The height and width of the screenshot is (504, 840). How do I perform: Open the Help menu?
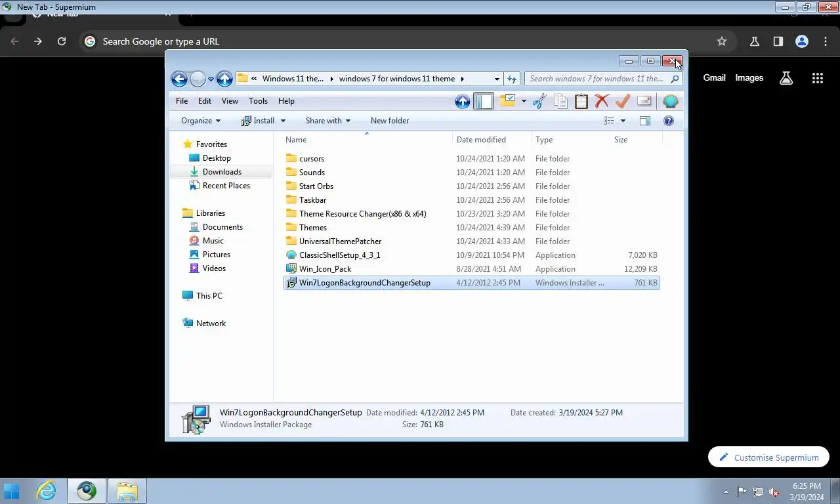point(286,101)
